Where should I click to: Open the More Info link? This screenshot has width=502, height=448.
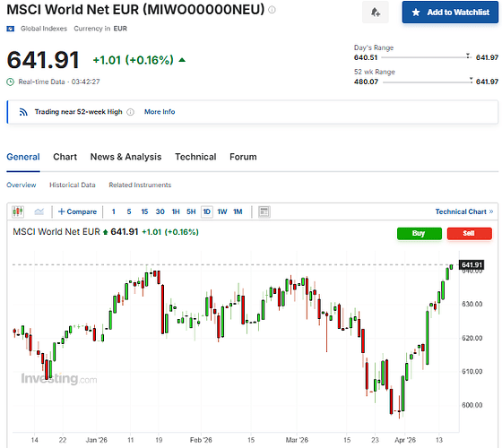(x=160, y=112)
